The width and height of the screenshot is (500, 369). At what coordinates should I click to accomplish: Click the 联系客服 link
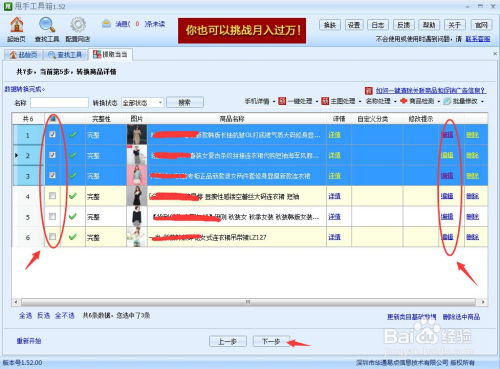[478, 39]
